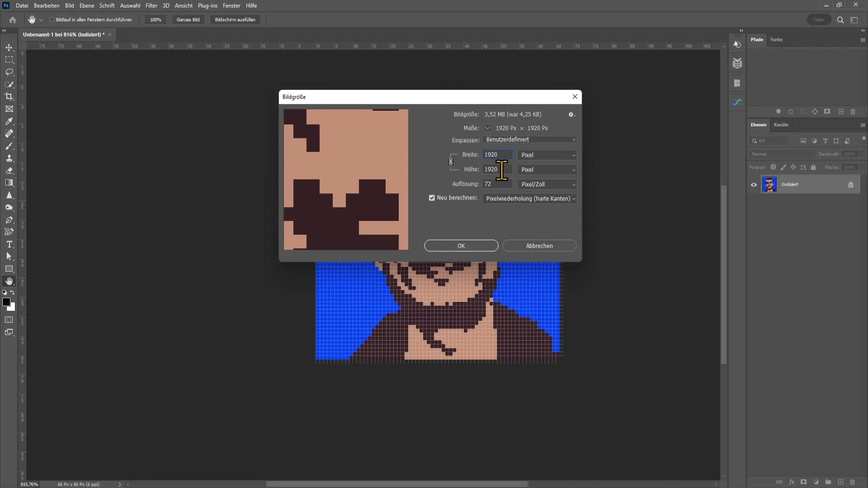Select the Path Selection tool
This screenshot has height=488, width=868.
pos(9,256)
